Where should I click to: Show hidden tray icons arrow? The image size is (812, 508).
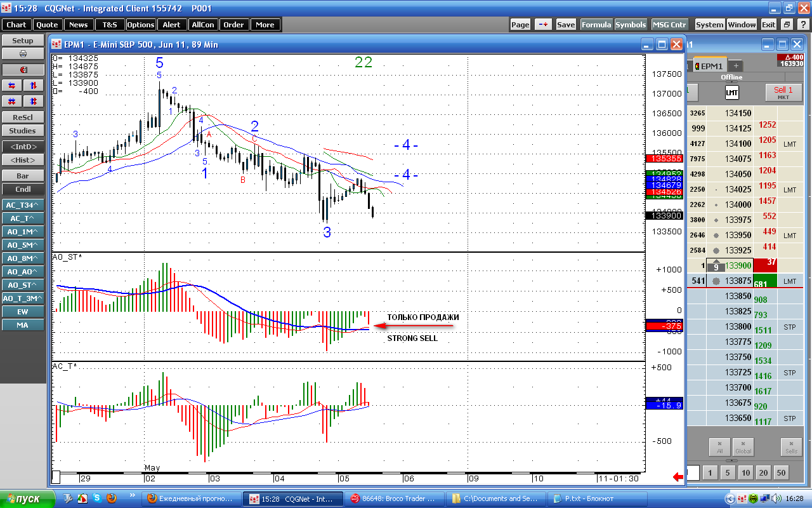click(x=730, y=498)
